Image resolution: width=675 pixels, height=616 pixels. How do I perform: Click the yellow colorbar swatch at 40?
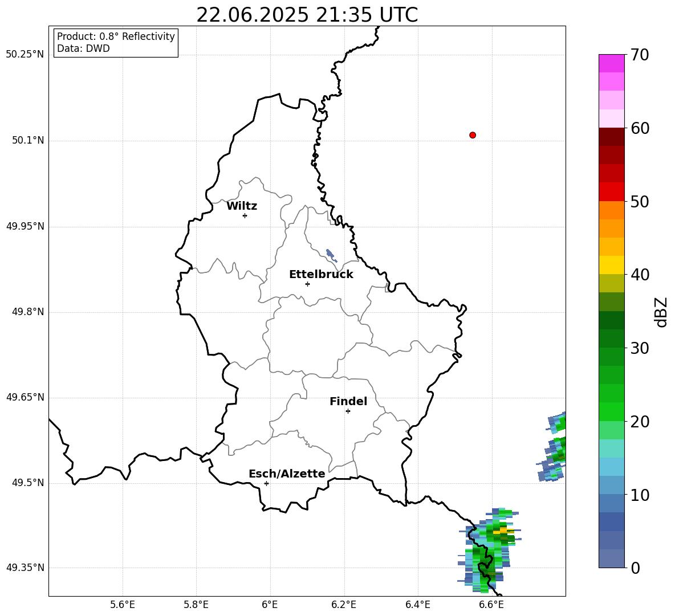pyautogui.click(x=611, y=265)
